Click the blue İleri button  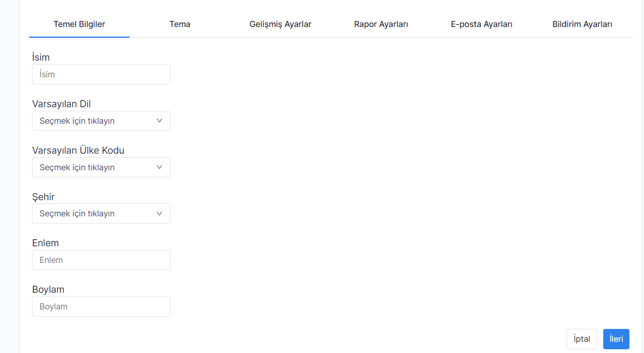coord(616,339)
